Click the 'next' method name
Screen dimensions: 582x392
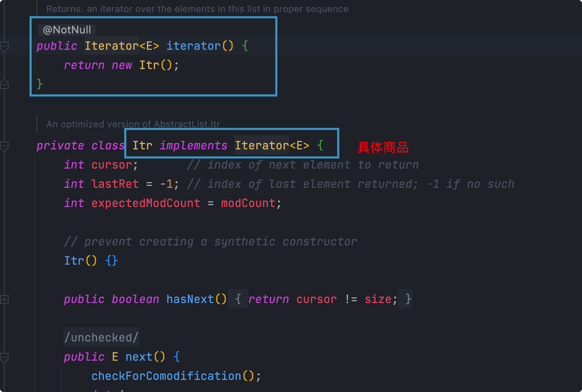[139, 357]
